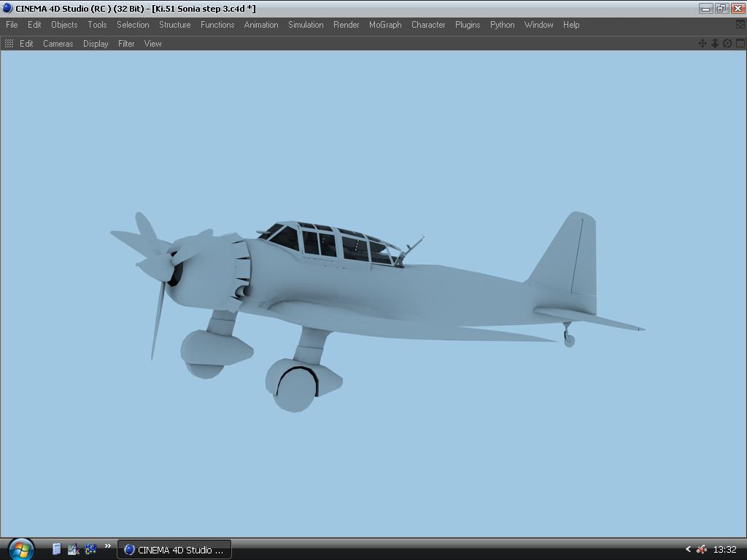Show hidden system tray icons

[687, 549]
